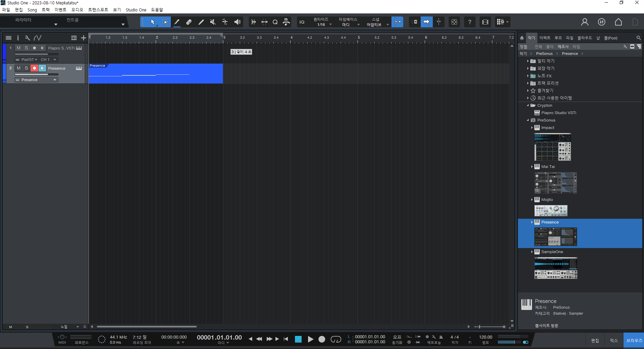Click PreSonus in browser breadcrumb
The width and height of the screenshot is (644, 349).
point(544,54)
